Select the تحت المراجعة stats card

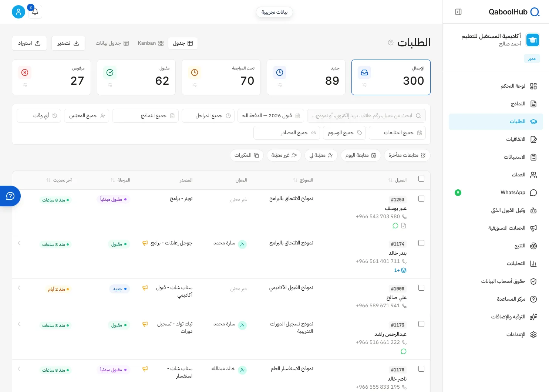221,77
